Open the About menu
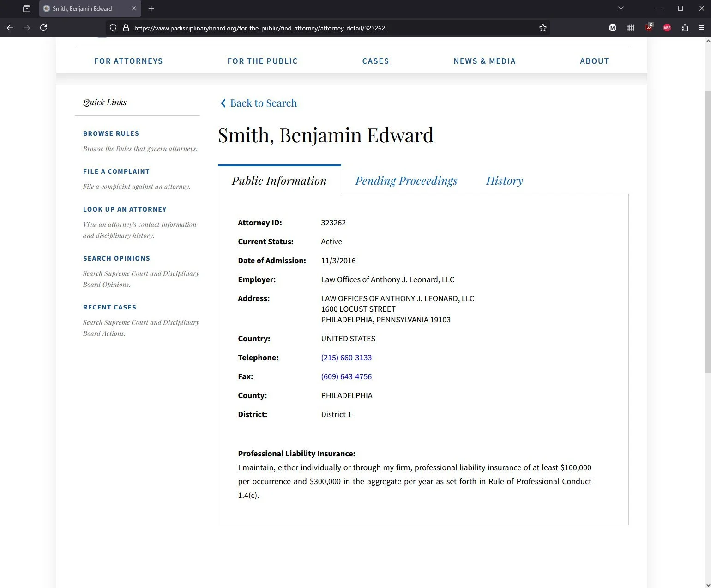 click(x=594, y=61)
